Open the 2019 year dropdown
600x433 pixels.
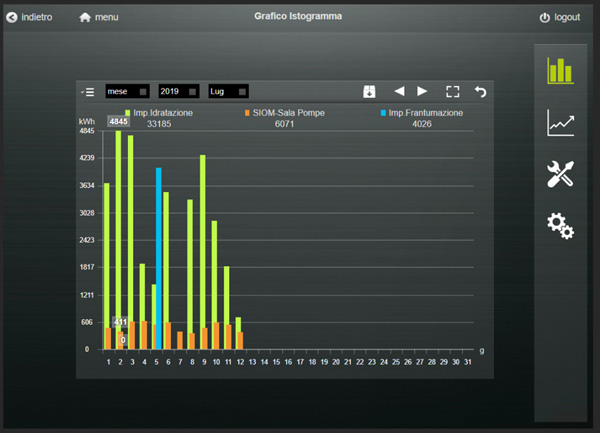point(179,91)
